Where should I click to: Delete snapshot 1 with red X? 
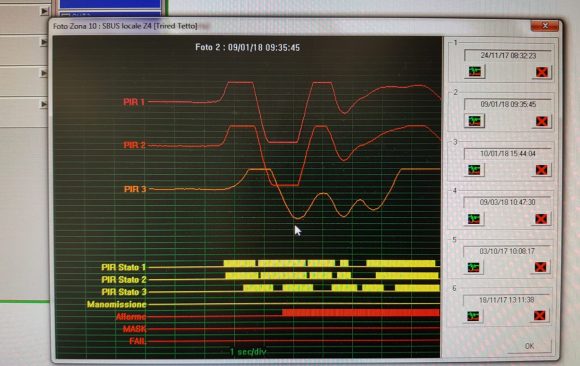pos(542,72)
